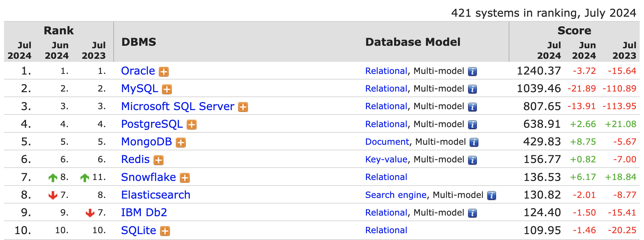
Task: Click the info icon in PostgreSQL's row
Action: click(x=472, y=125)
